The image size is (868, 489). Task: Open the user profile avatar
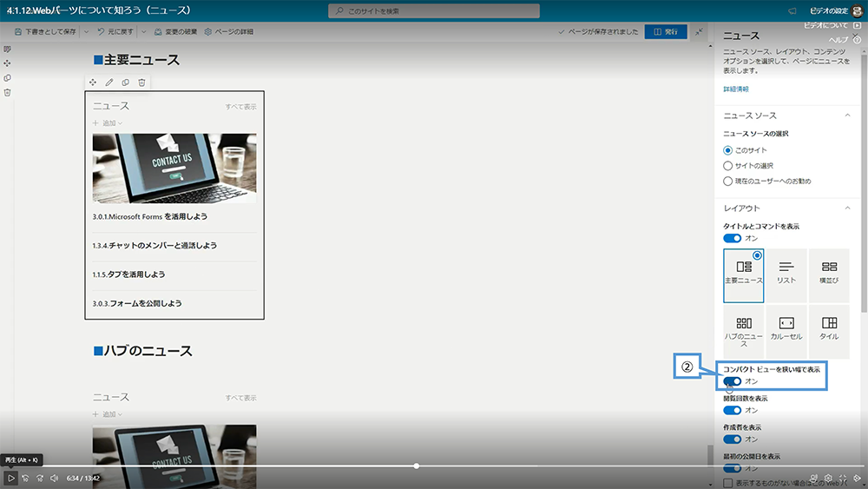coord(858,11)
